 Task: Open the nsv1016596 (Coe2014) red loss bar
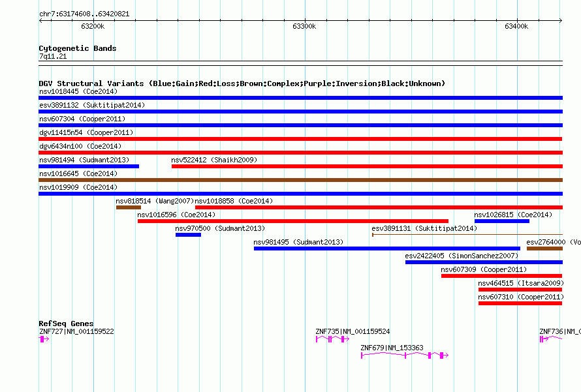tap(293, 221)
